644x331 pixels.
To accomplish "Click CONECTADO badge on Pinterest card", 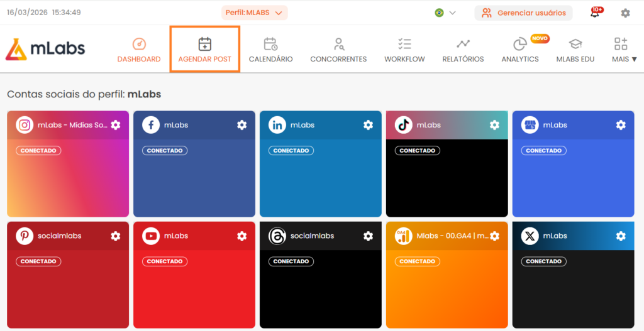I will pos(38,261).
